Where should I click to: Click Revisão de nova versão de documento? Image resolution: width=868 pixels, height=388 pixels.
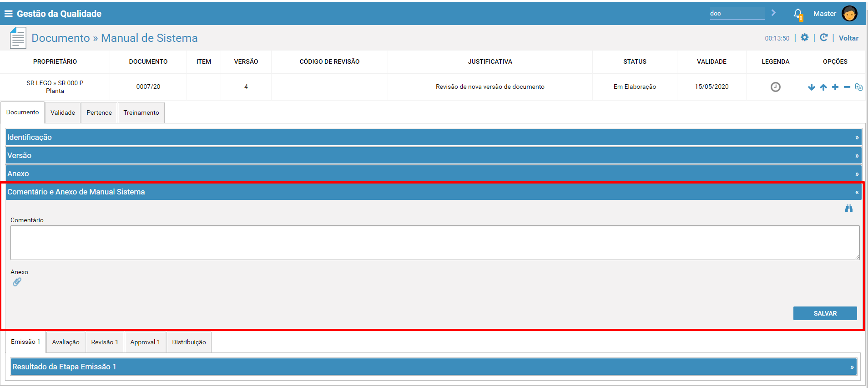coord(490,87)
